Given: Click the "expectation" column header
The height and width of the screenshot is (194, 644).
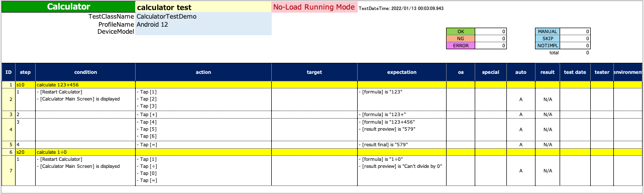Looking at the screenshot, I should [402, 72].
